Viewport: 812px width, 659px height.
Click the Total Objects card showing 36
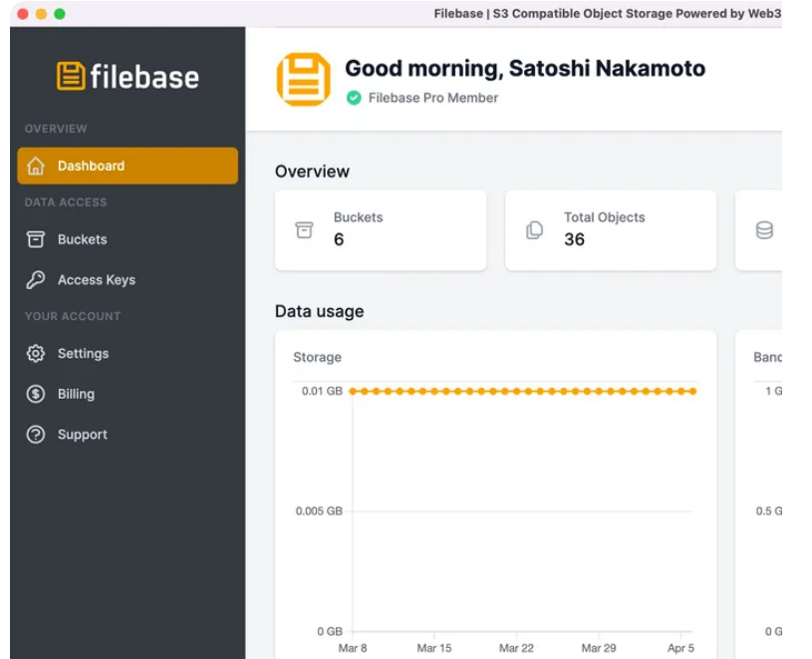(x=610, y=230)
